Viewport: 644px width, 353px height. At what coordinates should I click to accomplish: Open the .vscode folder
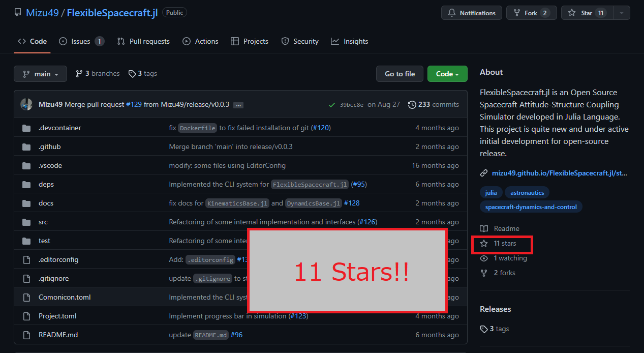50,165
